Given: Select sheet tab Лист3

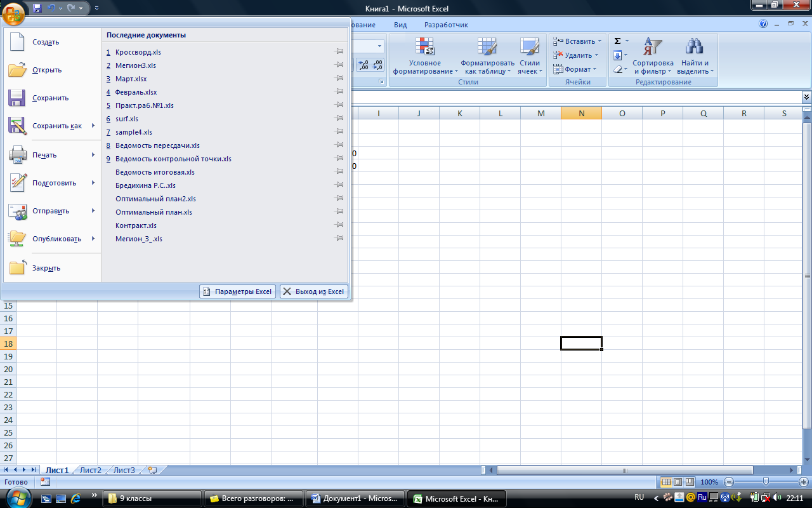Looking at the screenshot, I should tap(124, 471).
